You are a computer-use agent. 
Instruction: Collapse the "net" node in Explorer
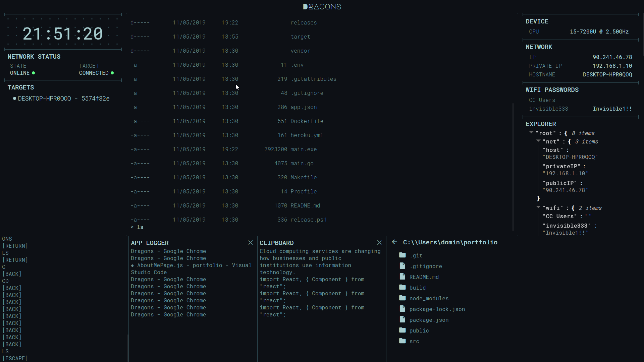point(538,141)
